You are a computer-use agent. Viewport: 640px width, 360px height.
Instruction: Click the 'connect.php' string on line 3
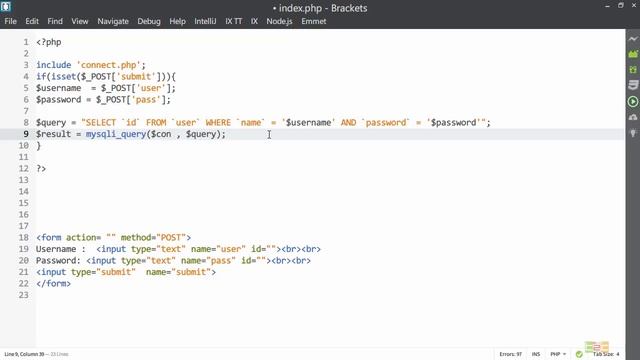click(x=109, y=65)
